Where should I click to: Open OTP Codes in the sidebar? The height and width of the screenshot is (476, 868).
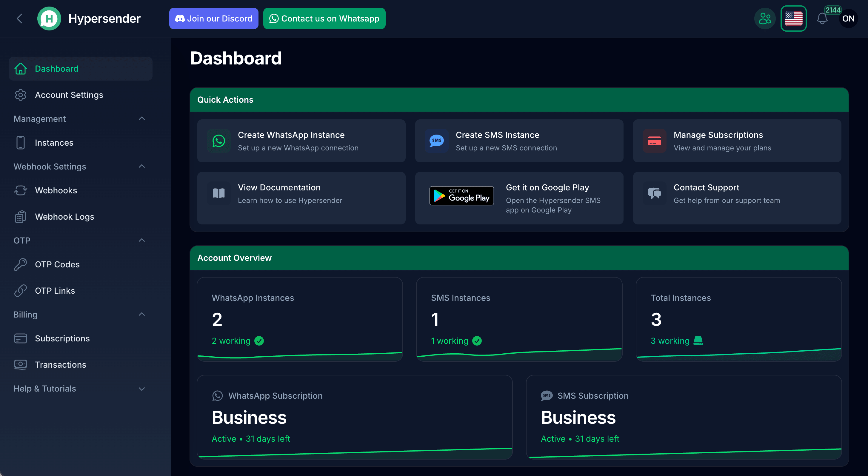(x=81, y=264)
